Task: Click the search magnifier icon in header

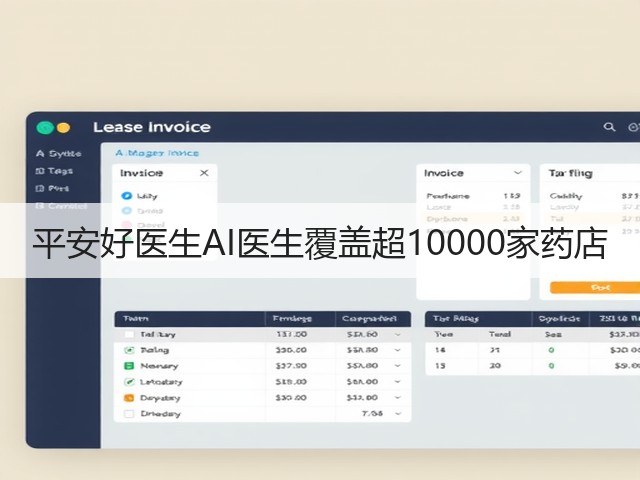Action: [609, 127]
